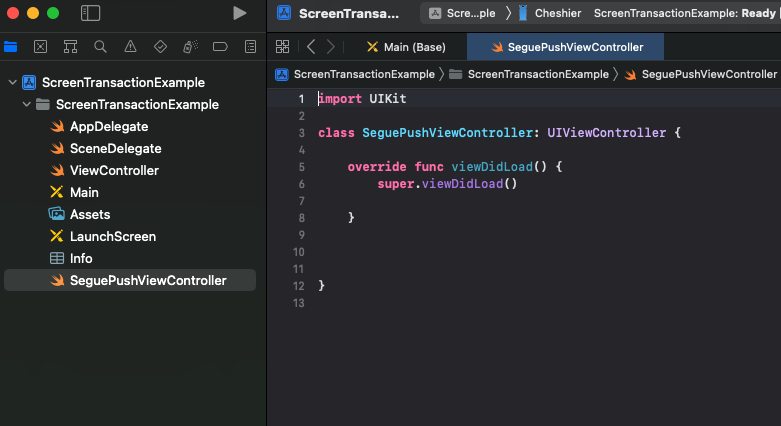Image resolution: width=781 pixels, height=426 pixels.
Task: Open the Breakpoint navigator icon
Action: (220, 47)
